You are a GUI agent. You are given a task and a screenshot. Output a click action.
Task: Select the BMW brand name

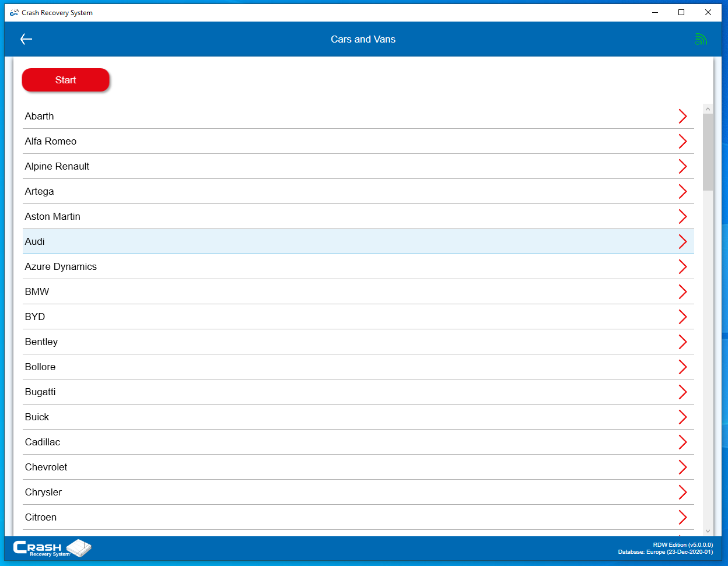coord(37,291)
